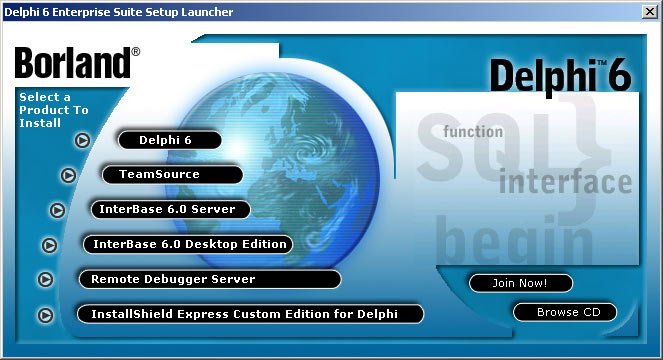Close the Setup Launcher window
This screenshot has width=663, height=360.
pyautogui.click(x=649, y=12)
